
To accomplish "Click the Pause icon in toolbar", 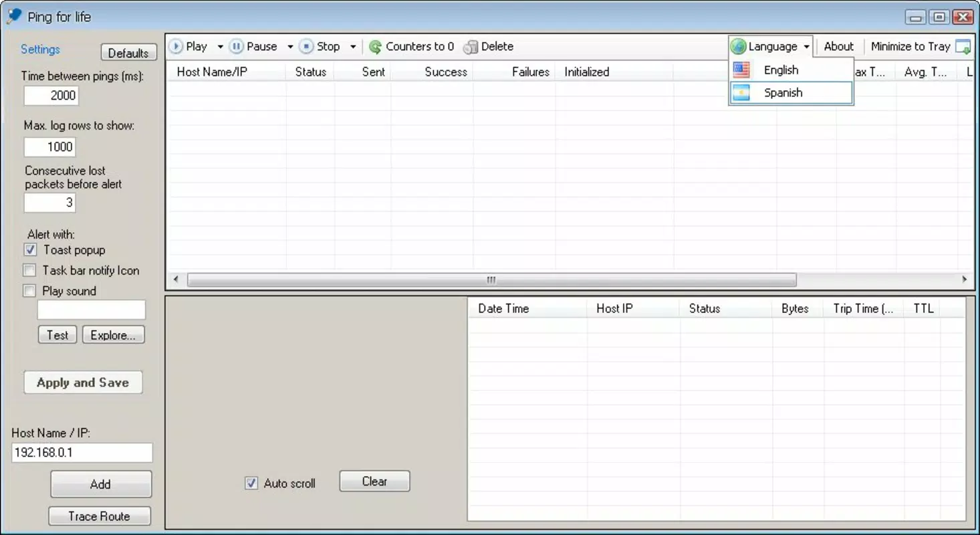I will pyautogui.click(x=236, y=47).
